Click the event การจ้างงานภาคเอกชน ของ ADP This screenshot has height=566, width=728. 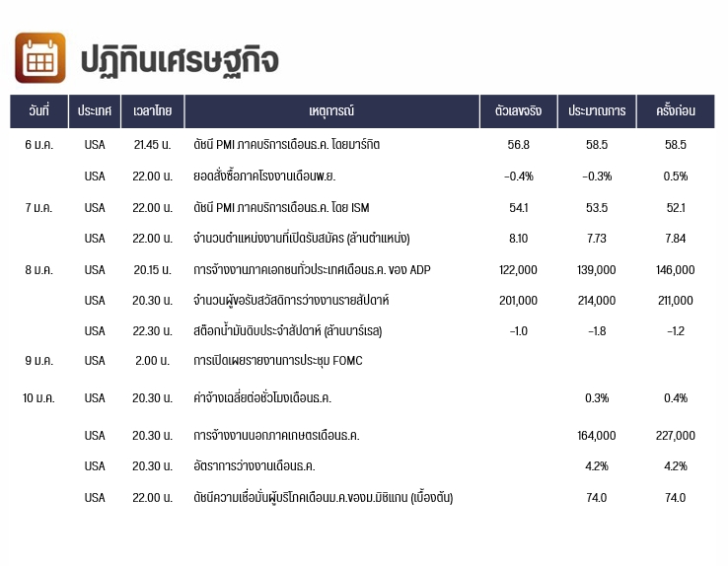point(312,270)
